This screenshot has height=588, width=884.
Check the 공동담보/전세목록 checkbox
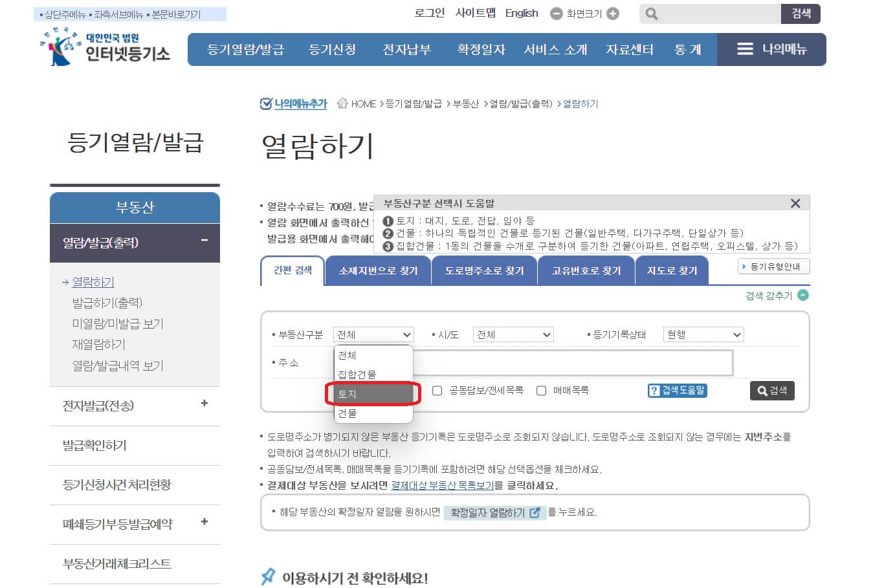437,390
